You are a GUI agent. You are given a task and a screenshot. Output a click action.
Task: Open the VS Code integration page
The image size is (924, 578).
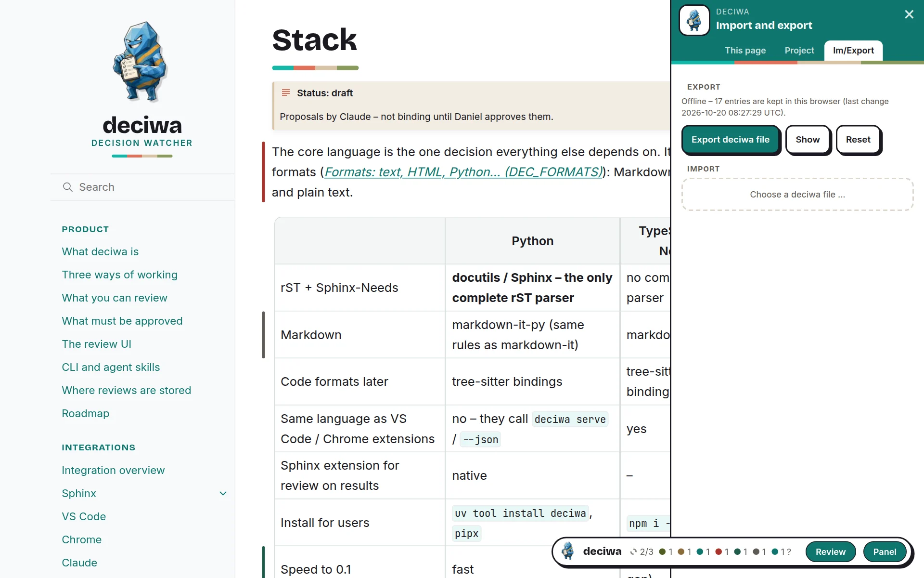(84, 516)
